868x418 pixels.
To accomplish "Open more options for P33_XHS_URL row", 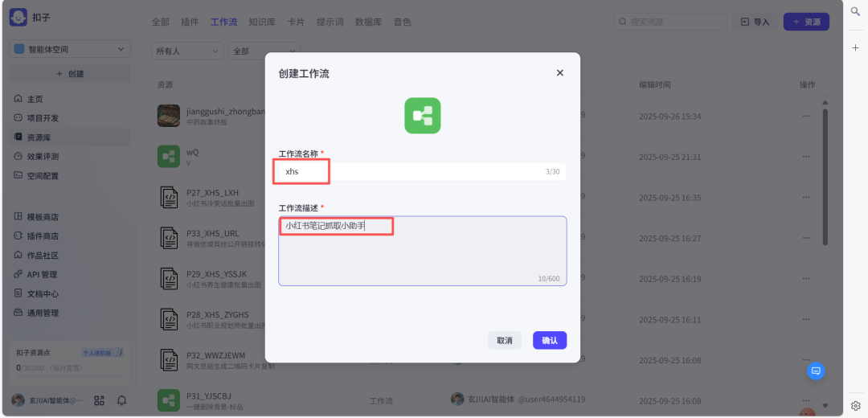I will point(807,238).
